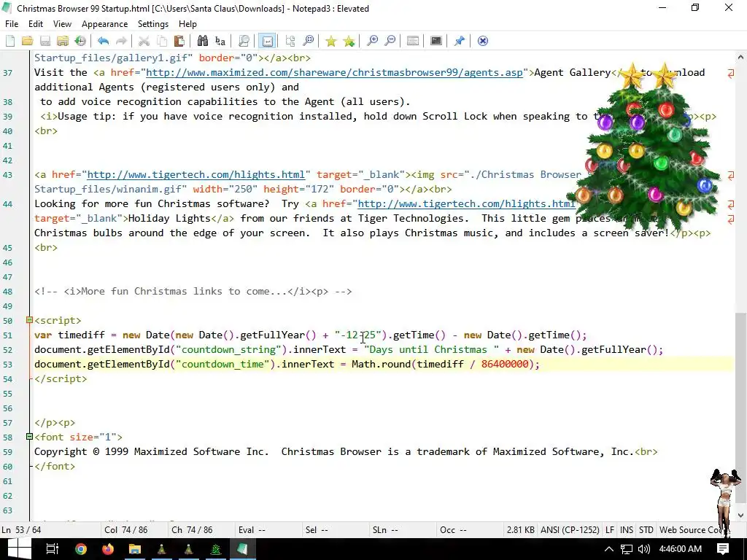Open the Settings menu
The width and height of the screenshot is (747, 560).
click(x=153, y=24)
